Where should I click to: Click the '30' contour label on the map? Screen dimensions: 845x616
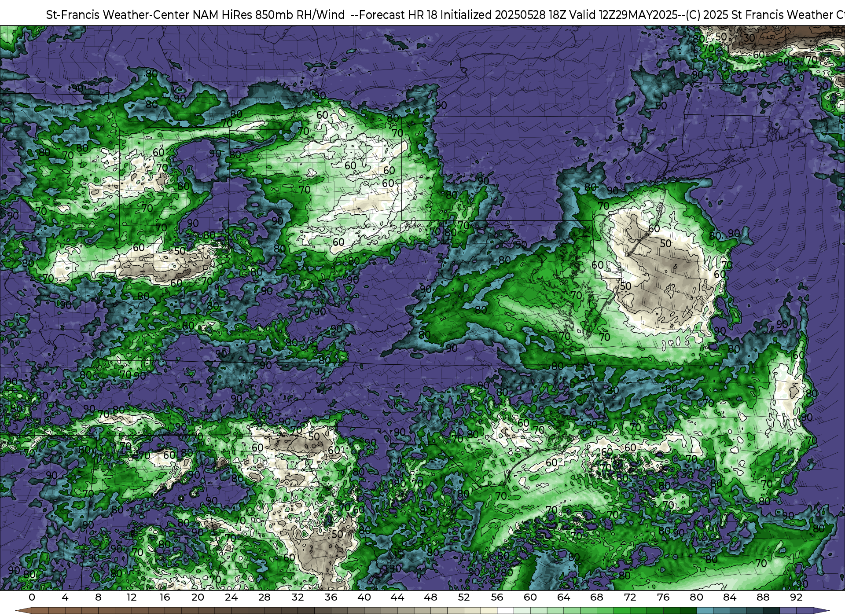pos(749,38)
